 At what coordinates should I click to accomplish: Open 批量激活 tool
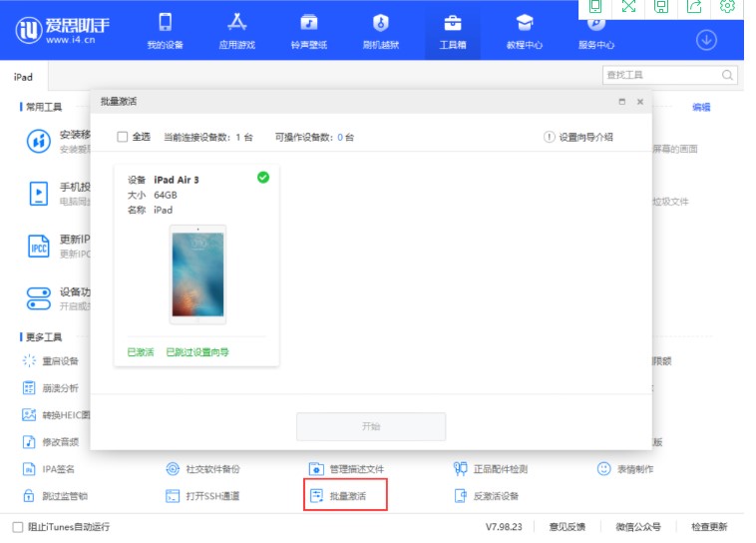click(345, 495)
